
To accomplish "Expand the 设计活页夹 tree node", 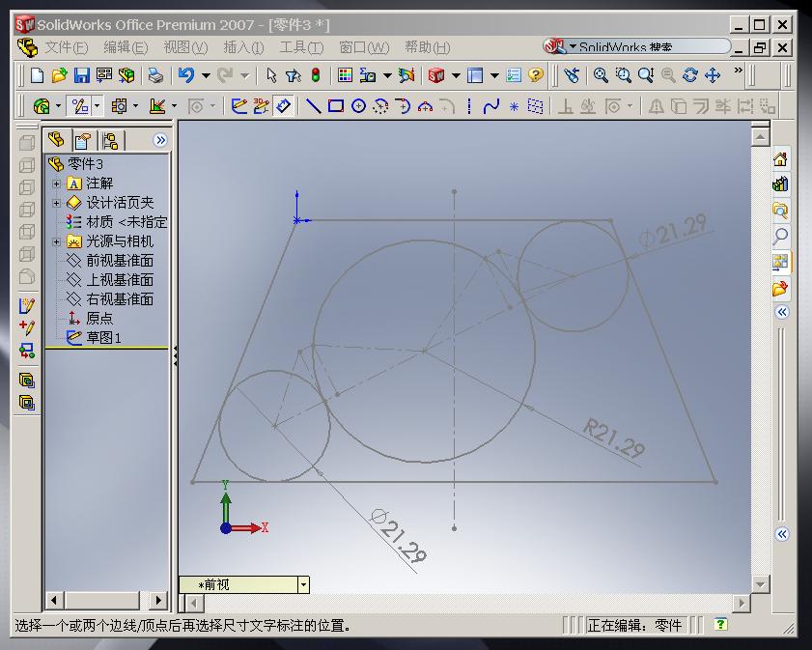I will click(x=56, y=203).
